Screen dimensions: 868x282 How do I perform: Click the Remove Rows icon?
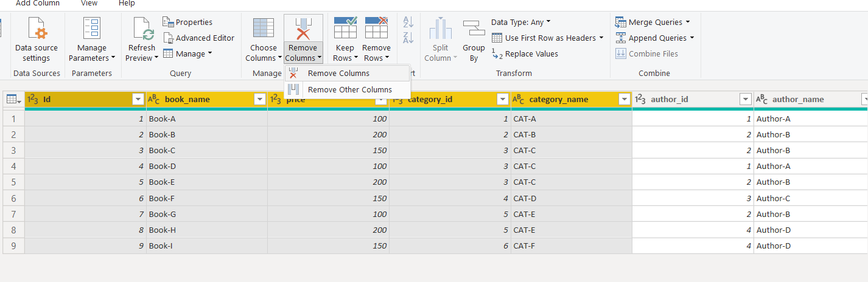click(x=376, y=29)
